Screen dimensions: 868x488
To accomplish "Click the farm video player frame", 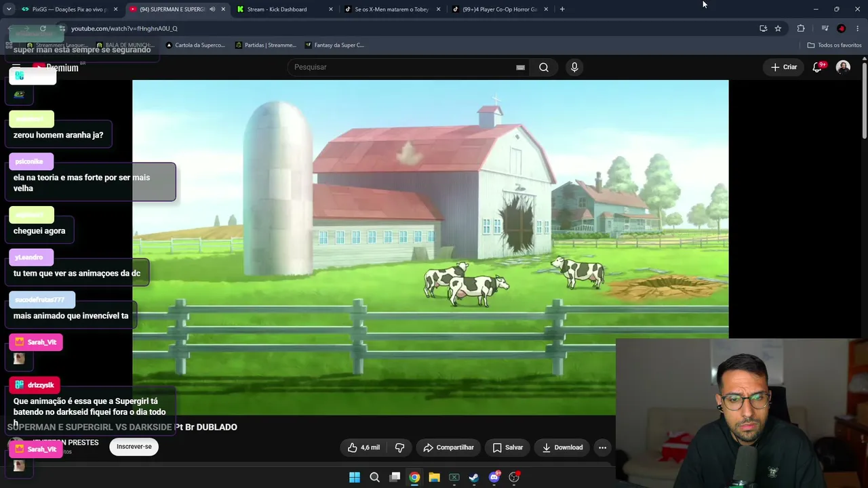I will 431,247.
